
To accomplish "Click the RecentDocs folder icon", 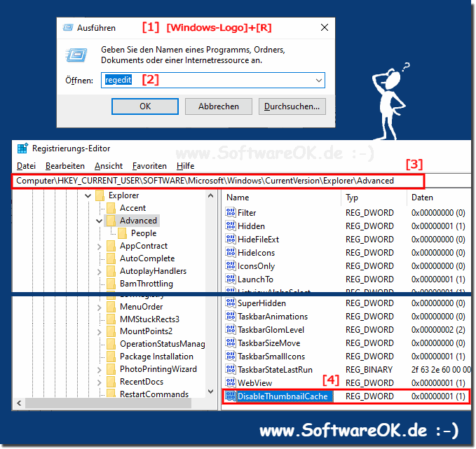I will pos(111,382).
